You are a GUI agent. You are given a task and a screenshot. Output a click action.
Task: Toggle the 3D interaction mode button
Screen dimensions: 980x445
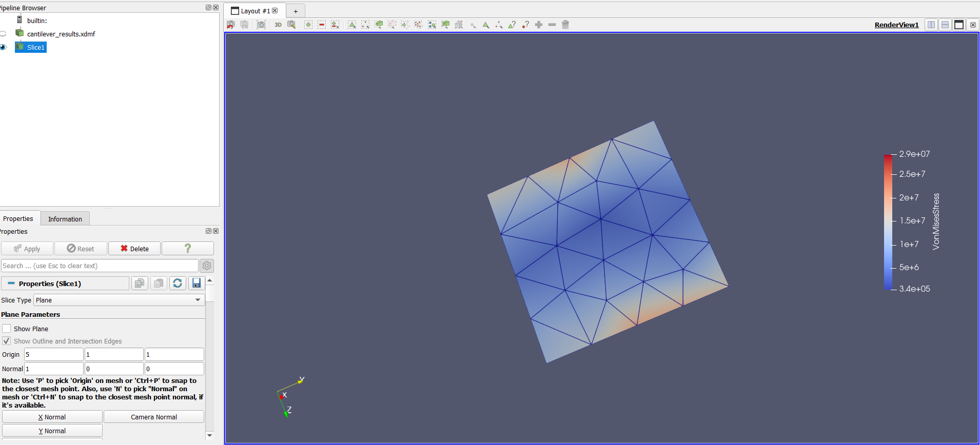[278, 25]
